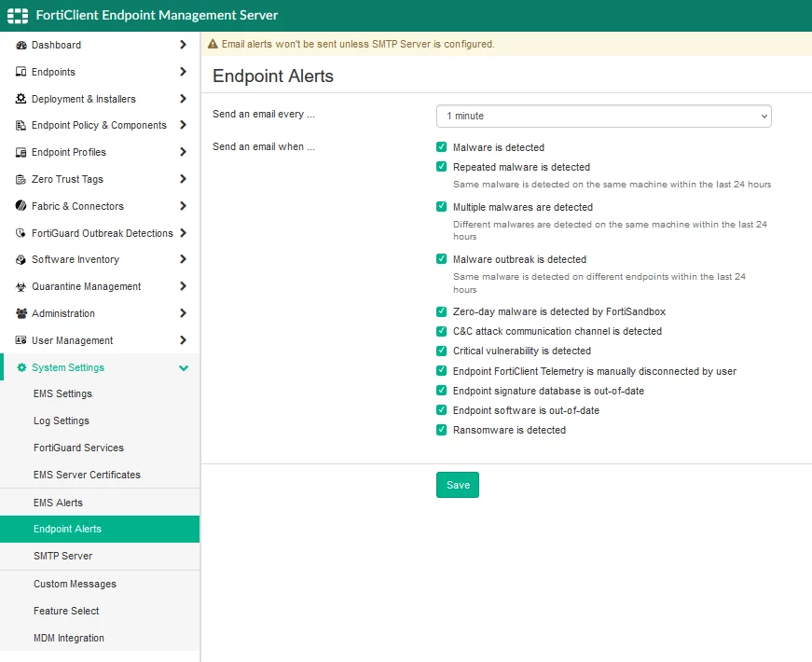
Task: Click the Endpoint Policy & Components icon
Action: (x=21, y=125)
